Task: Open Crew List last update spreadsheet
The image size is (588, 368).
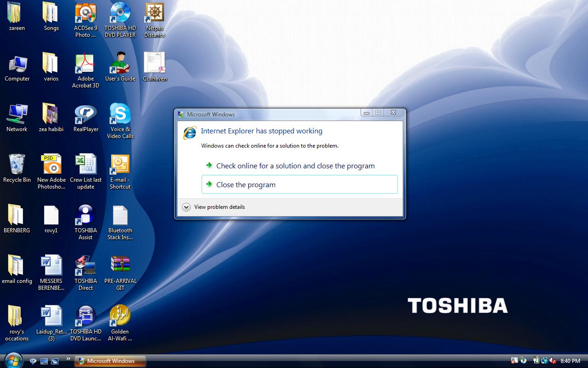Action: (85, 172)
